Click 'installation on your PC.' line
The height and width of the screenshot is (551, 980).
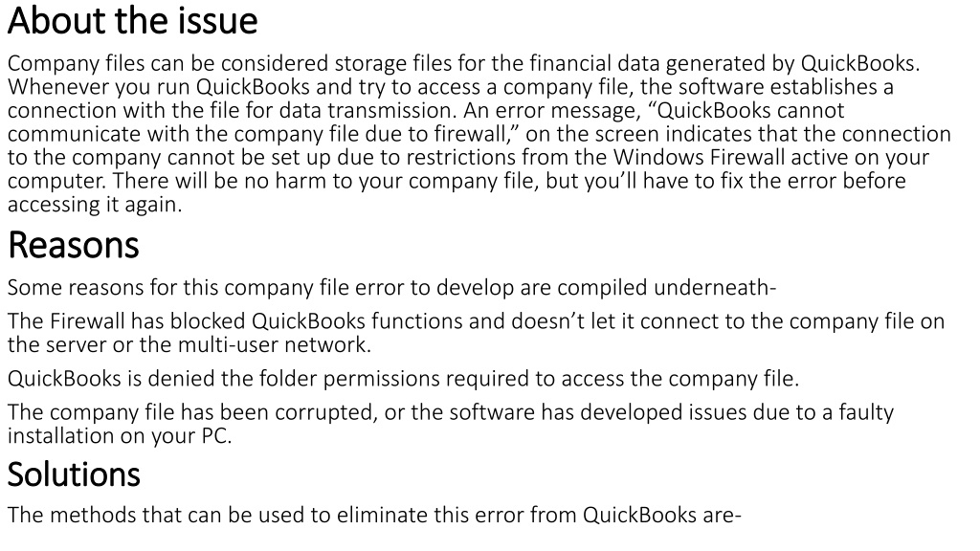(120, 436)
